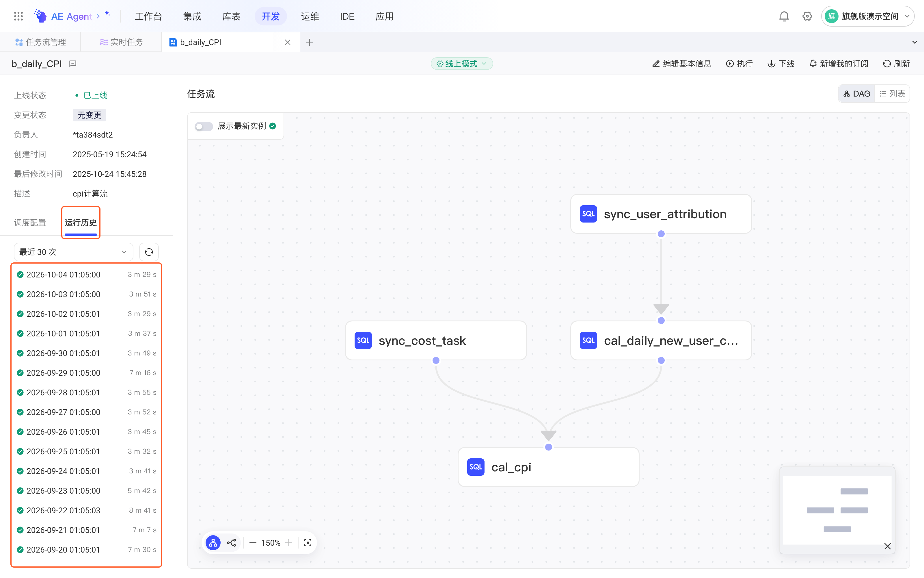Open the app grid launcher icon
Viewport: 924px width, 578px height.
coord(18,16)
